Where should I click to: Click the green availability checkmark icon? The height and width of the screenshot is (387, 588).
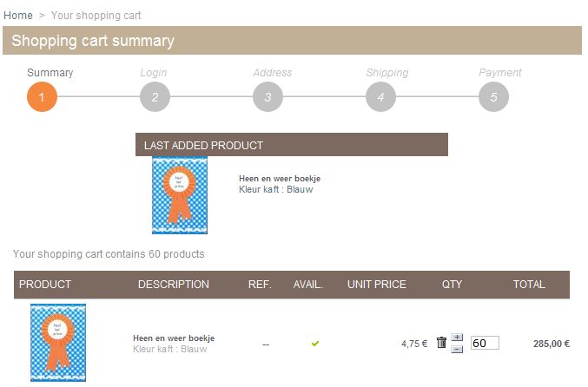click(315, 344)
